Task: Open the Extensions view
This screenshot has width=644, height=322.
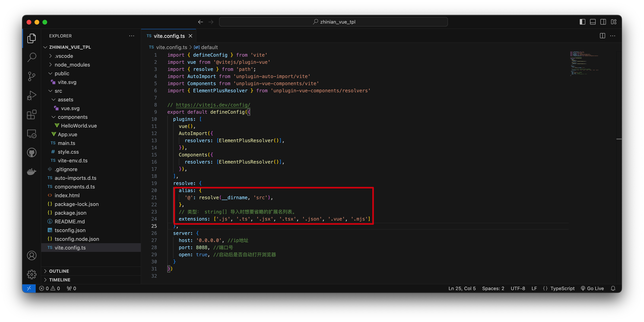Action: (32, 115)
